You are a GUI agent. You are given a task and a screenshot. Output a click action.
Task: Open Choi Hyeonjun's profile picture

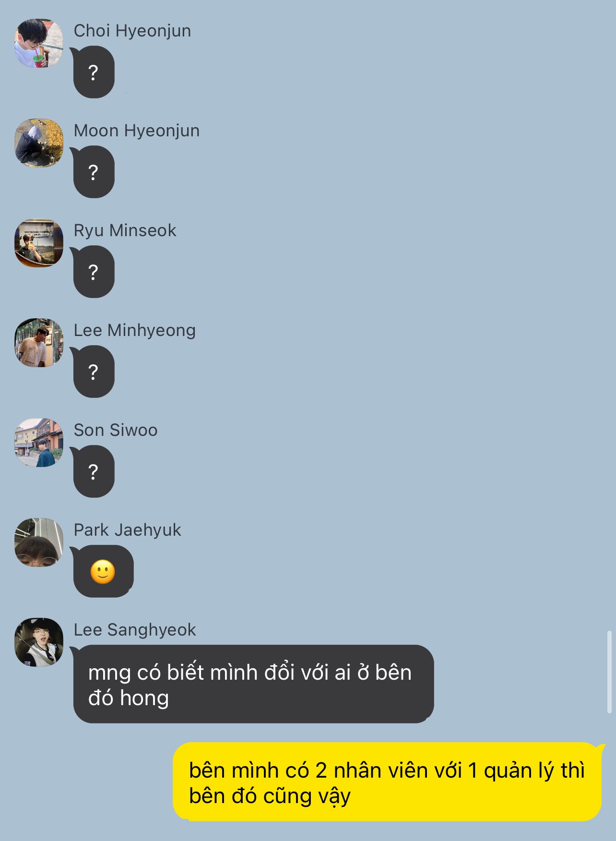39,43
